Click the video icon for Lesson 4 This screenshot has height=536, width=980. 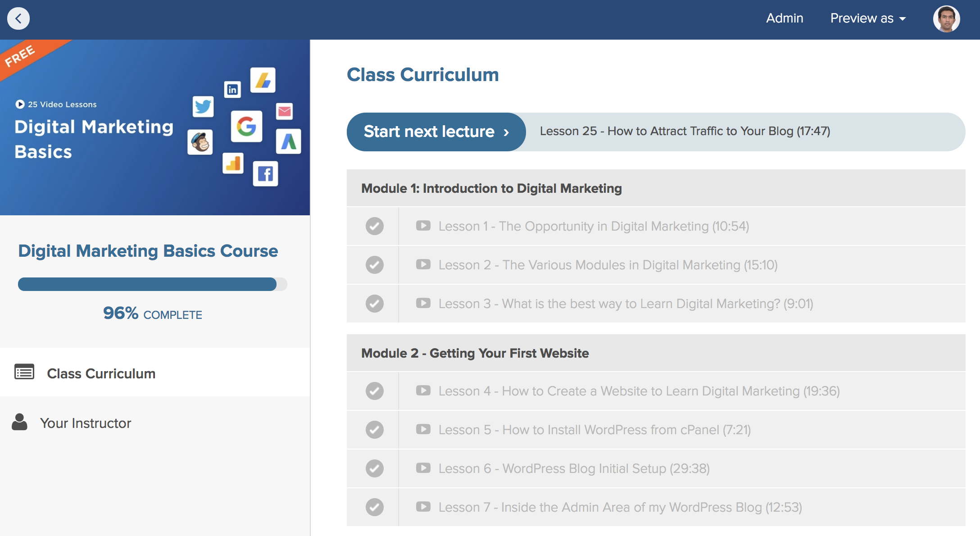click(423, 391)
